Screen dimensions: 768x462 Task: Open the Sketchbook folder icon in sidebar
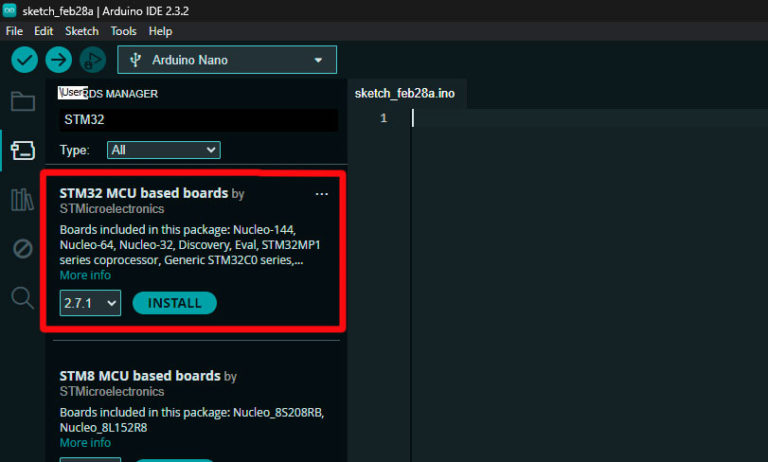22,101
